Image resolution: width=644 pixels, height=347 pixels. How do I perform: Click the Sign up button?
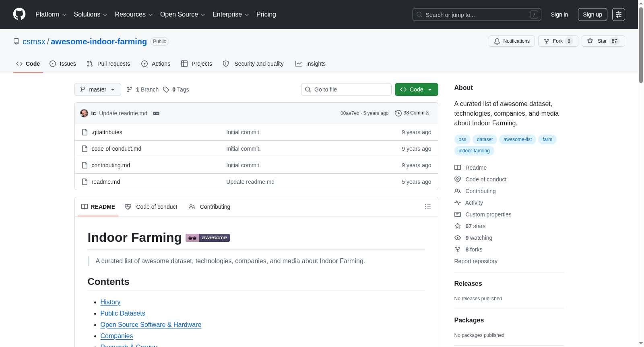point(592,15)
